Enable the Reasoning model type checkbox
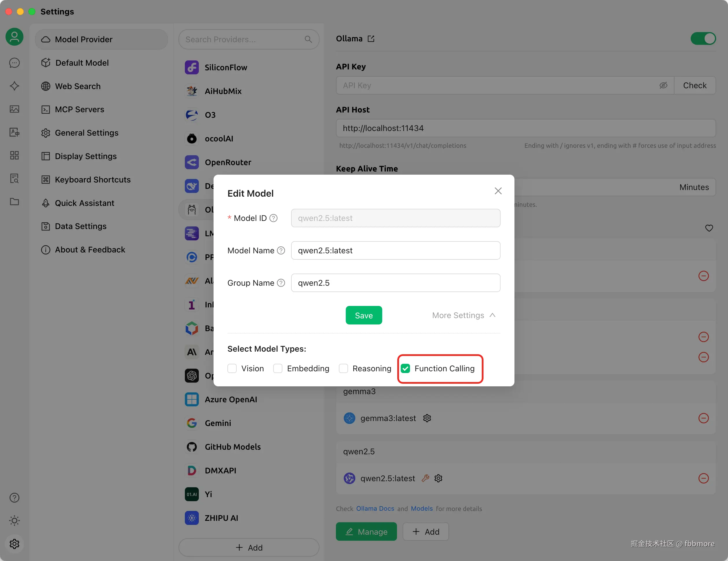 point(343,368)
